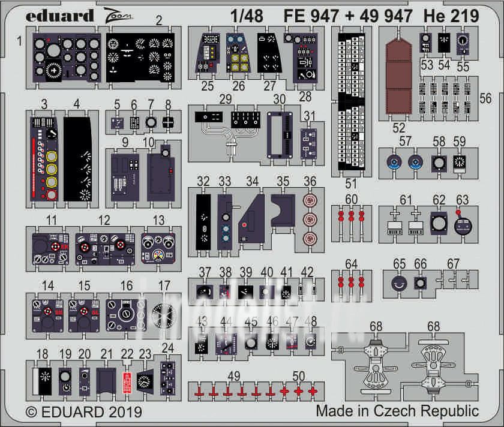
Task: Click the 'Made in Czech Republic' text
Action: click(x=397, y=411)
